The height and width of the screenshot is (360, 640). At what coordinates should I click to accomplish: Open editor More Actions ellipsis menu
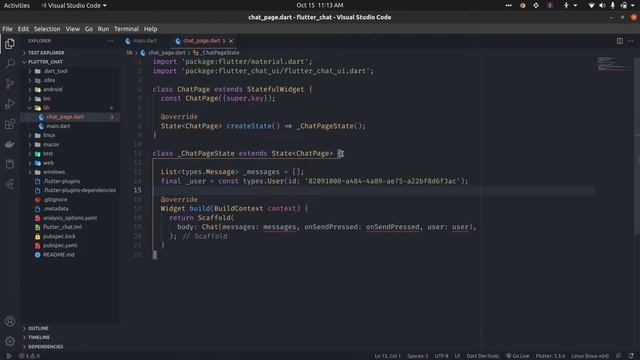tap(631, 41)
